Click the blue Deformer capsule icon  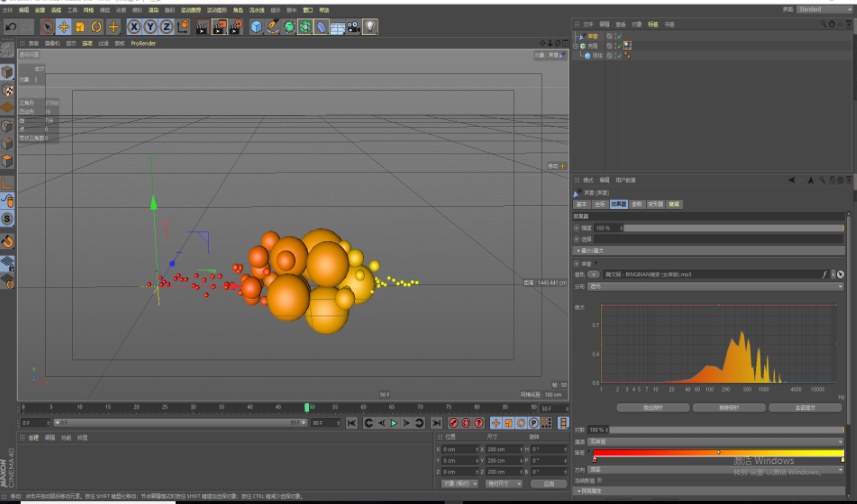(x=321, y=26)
